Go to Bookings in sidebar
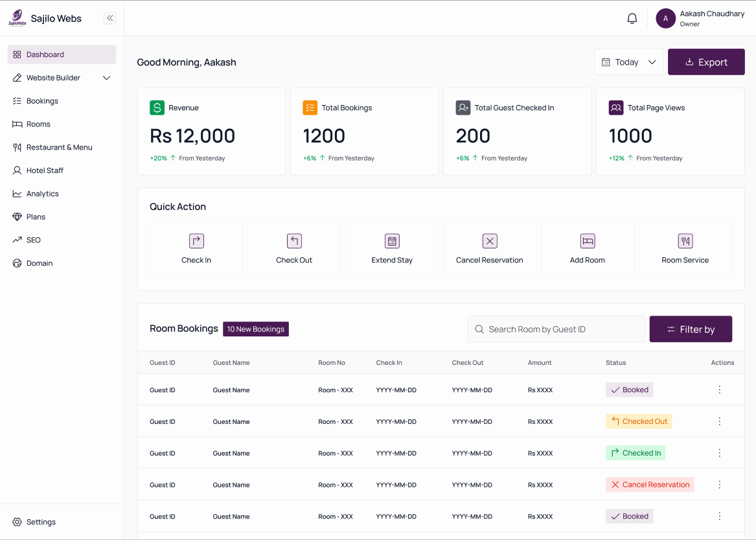 click(x=42, y=101)
